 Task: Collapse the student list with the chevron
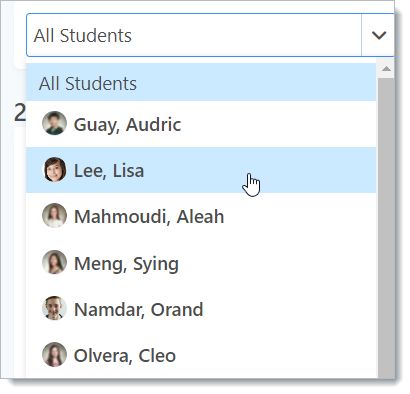click(x=379, y=35)
